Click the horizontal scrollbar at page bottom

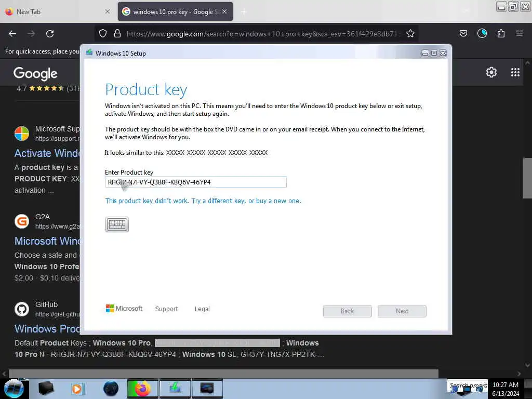[223, 374]
